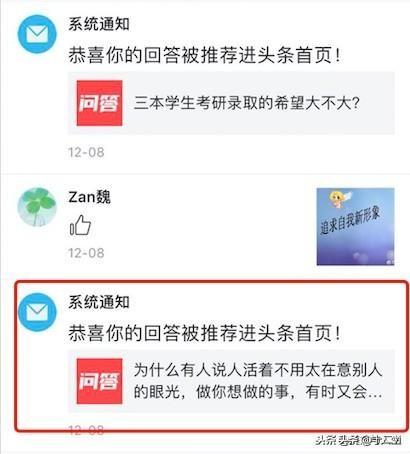Tap the highlighted 系统通知 envelope avatar
The height and width of the screenshot is (454, 410).
tap(37, 312)
